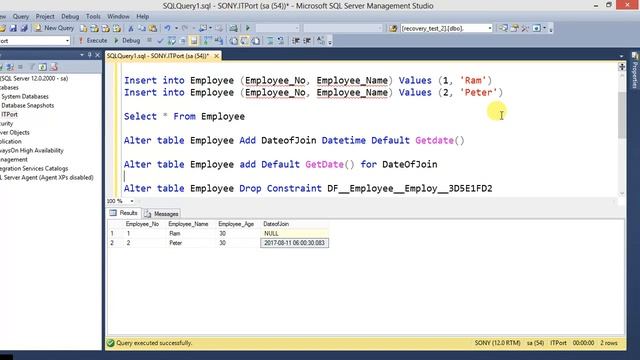The image size is (640, 360).
Task: Click the '2 rows' status bar entry
Action: click(x=609, y=343)
